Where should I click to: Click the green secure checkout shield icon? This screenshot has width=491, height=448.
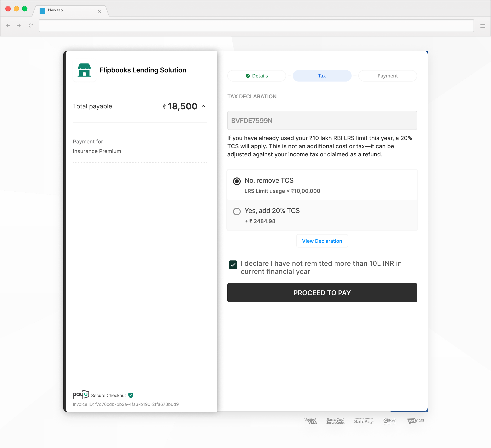[131, 395]
